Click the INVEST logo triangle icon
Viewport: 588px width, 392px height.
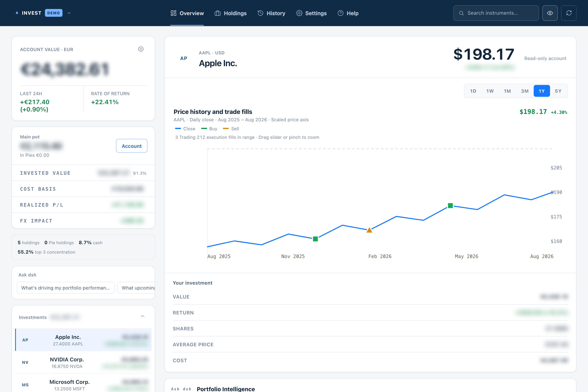17,13
